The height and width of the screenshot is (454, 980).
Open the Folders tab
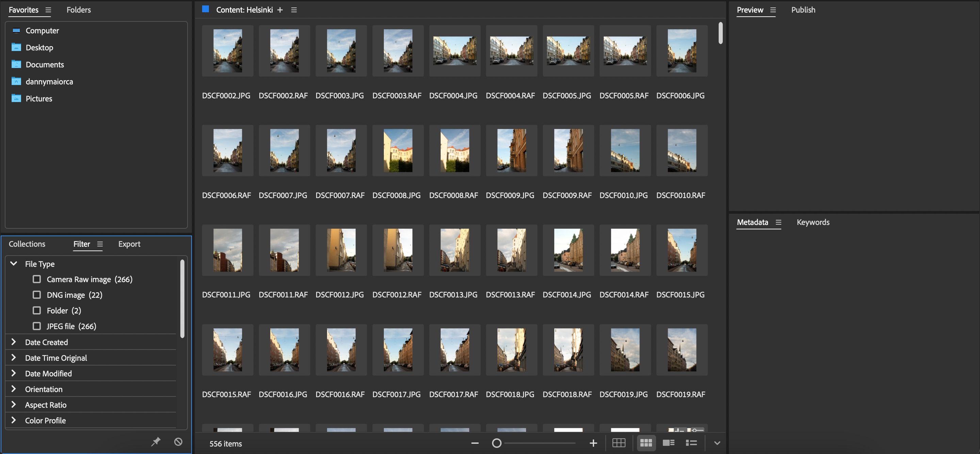78,10
